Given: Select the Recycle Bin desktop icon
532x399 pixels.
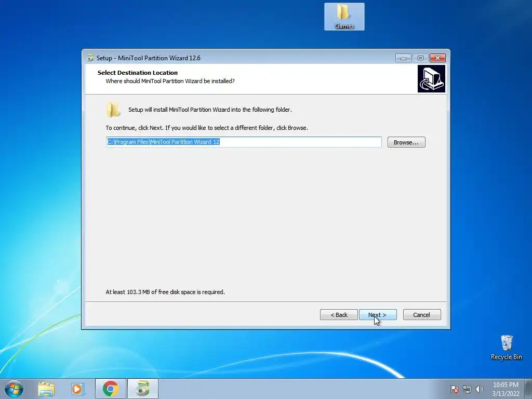Looking at the screenshot, I should coord(506,348).
